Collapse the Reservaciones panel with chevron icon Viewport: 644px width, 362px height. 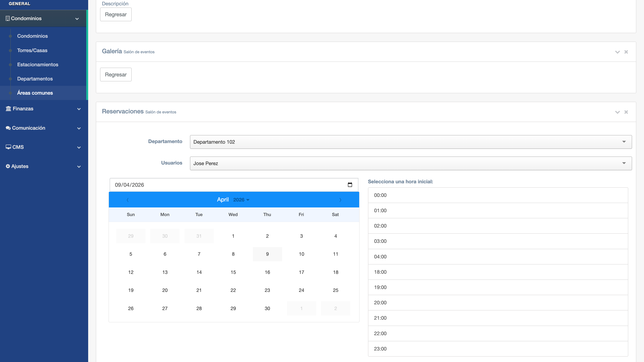[x=617, y=112]
